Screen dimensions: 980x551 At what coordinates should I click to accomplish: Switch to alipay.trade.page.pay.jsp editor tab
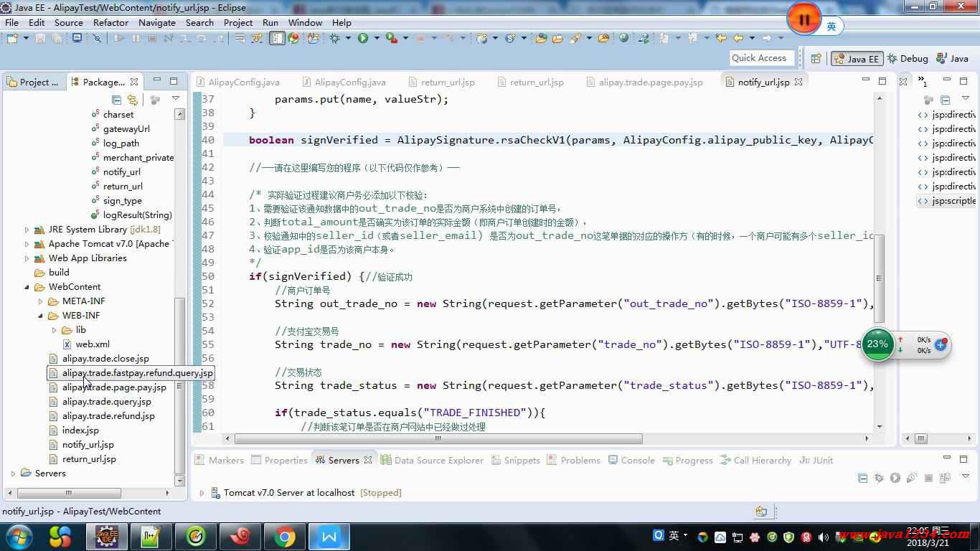tap(644, 82)
